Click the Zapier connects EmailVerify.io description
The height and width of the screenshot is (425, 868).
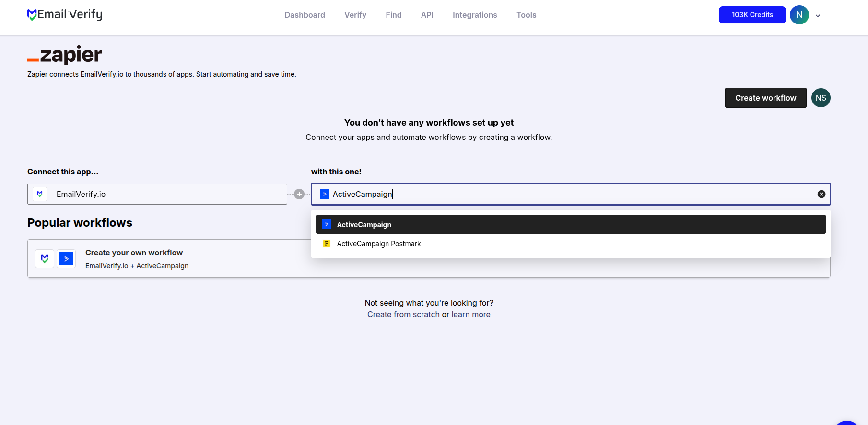[x=162, y=74]
